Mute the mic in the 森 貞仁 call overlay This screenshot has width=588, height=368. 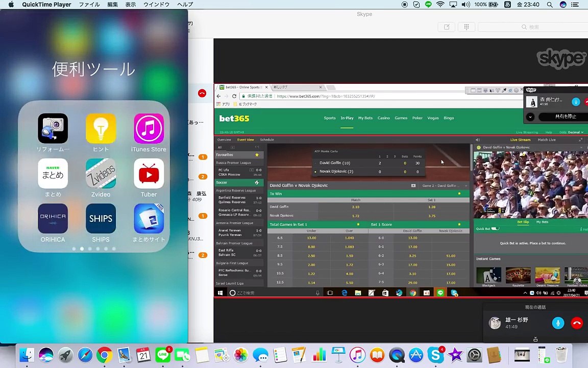tap(576, 101)
